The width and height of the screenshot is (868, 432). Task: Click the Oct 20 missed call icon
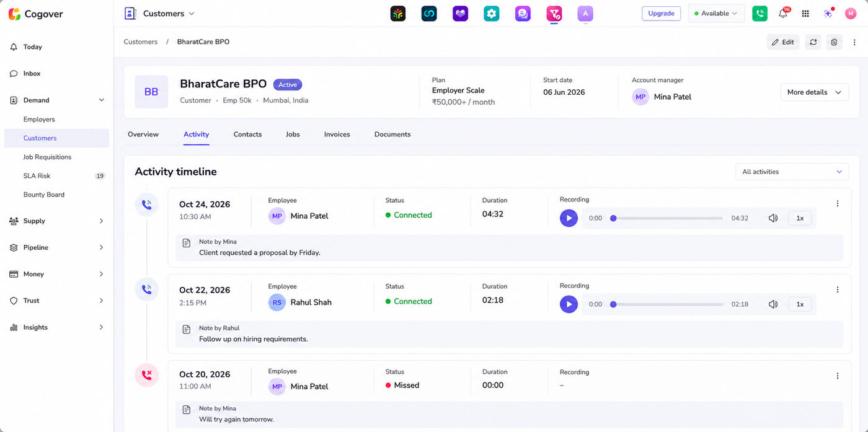(x=147, y=375)
